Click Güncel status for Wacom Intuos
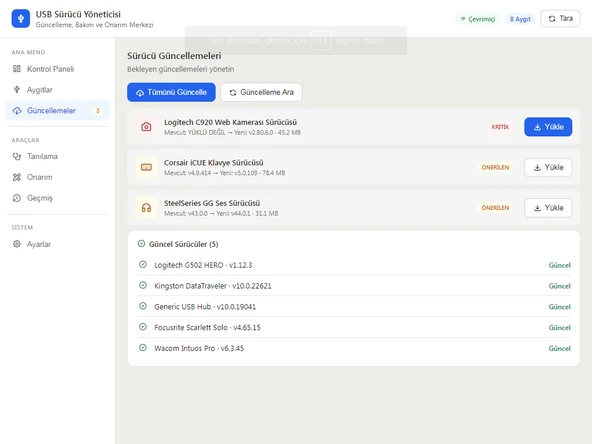Viewport: 592px width, 444px height. click(x=559, y=348)
